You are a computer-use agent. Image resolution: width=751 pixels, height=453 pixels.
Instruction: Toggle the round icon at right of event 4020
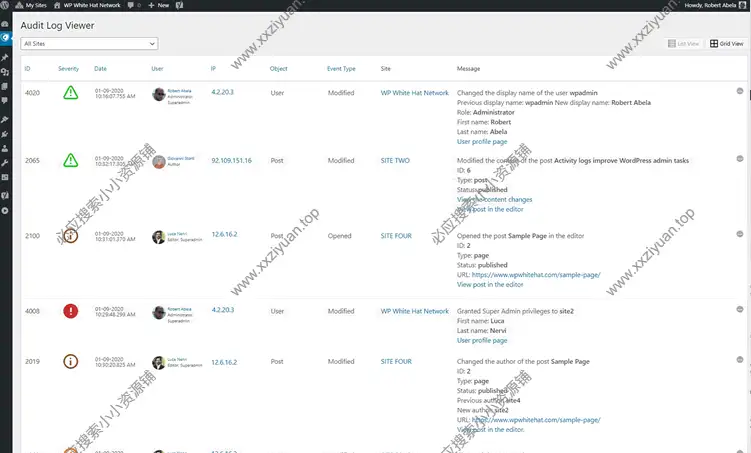[740, 91]
